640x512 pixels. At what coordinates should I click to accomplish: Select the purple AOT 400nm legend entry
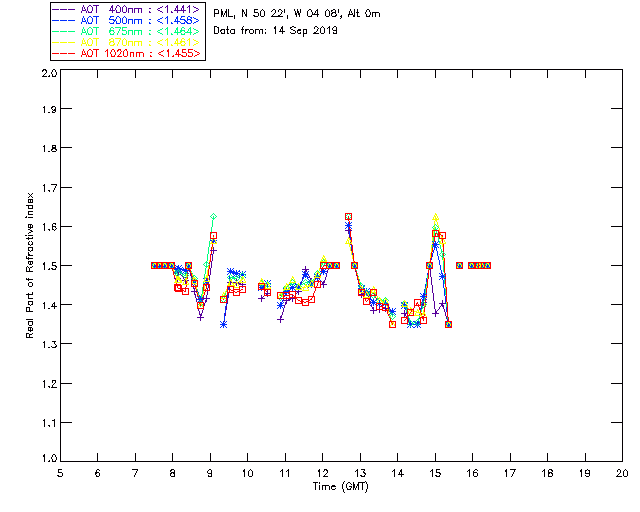tap(127, 9)
